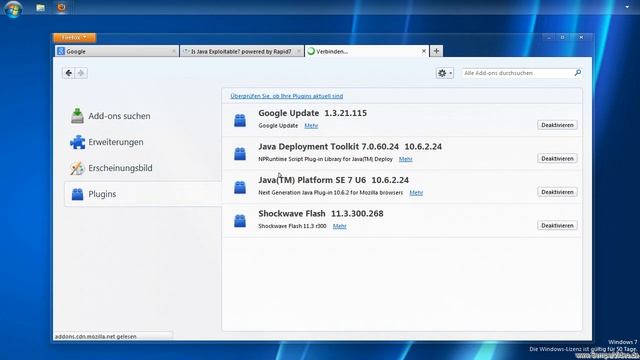Click Shockwave Flash 11.3 r300 description

pos(292,226)
